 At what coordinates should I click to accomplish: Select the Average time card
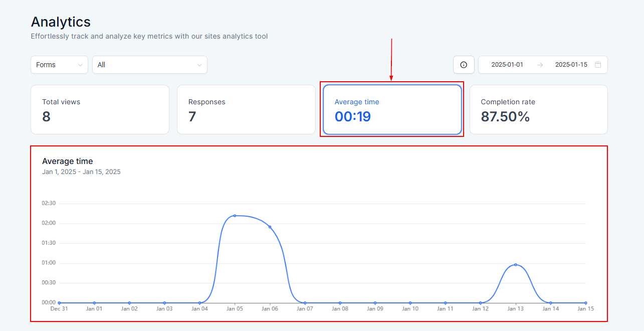pos(392,109)
